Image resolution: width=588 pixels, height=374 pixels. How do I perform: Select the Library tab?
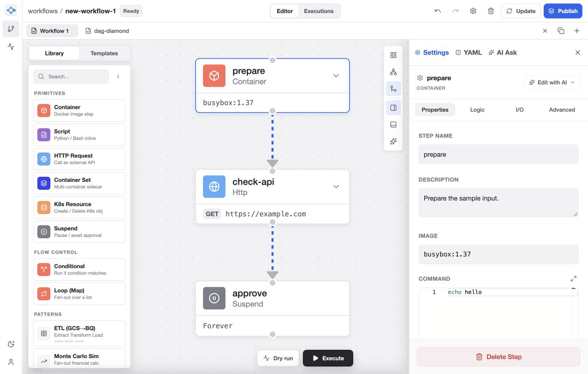click(54, 53)
